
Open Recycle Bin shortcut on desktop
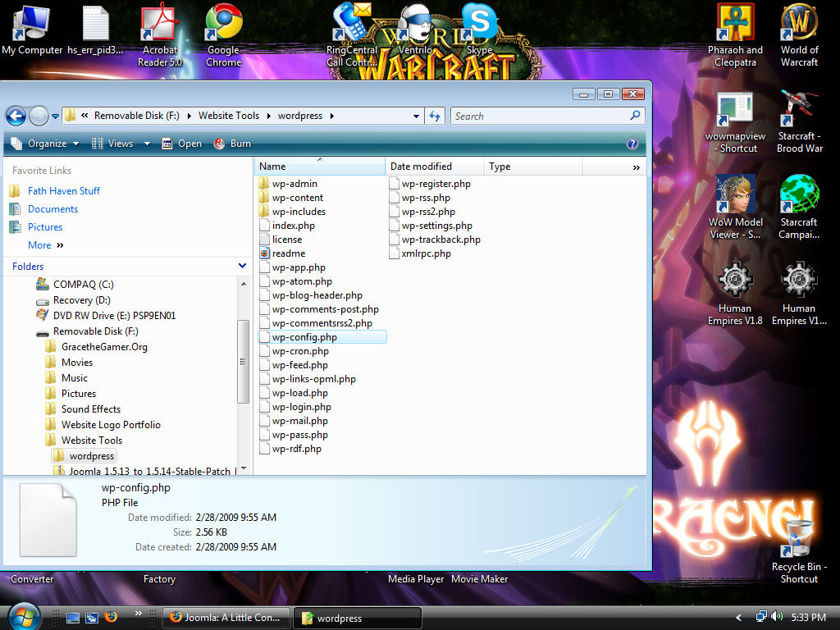(x=799, y=552)
